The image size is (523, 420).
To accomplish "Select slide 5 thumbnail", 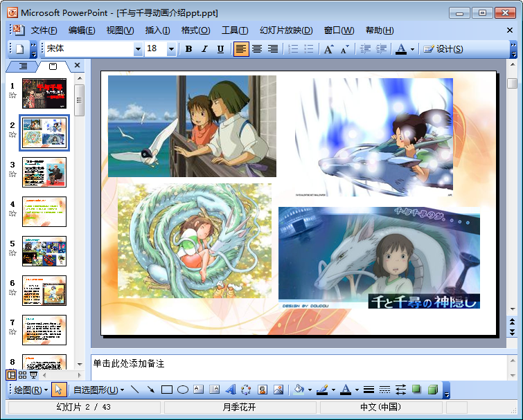I will pyautogui.click(x=44, y=251).
